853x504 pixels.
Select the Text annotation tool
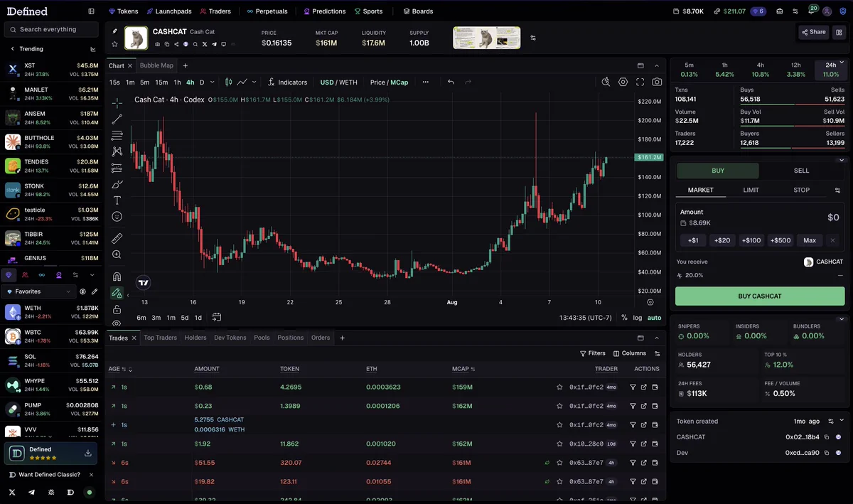pos(117,200)
